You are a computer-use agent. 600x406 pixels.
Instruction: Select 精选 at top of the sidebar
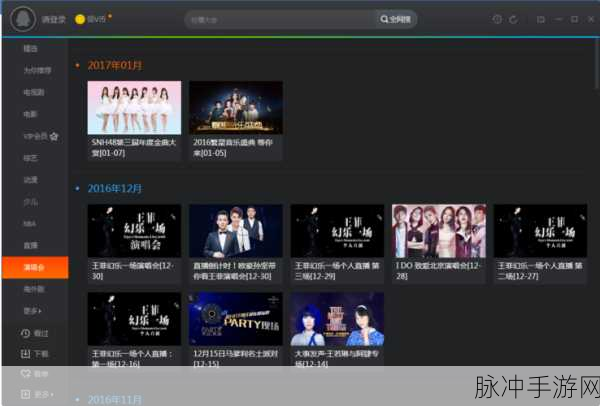[x=31, y=49]
